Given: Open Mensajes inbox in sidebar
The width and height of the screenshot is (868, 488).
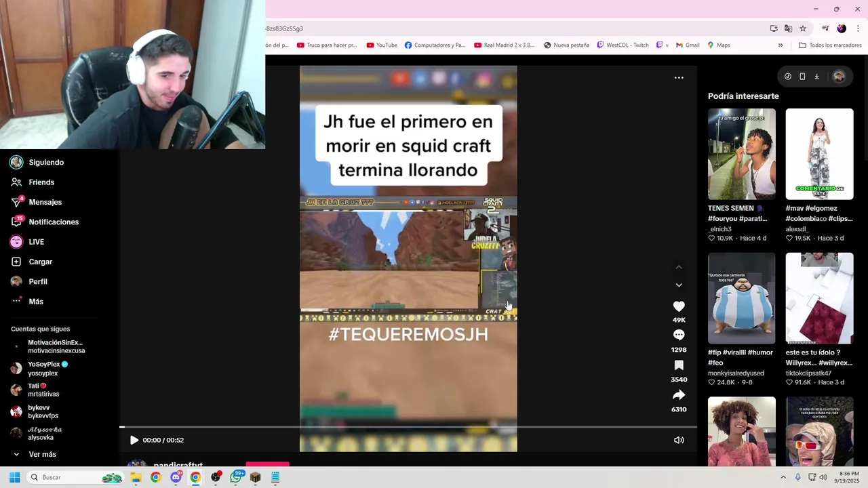Looking at the screenshot, I should click(x=36, y=202).
